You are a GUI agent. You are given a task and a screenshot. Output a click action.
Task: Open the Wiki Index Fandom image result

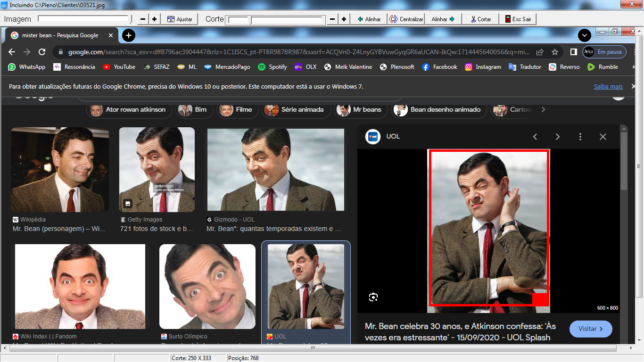(x=80, y=287)
